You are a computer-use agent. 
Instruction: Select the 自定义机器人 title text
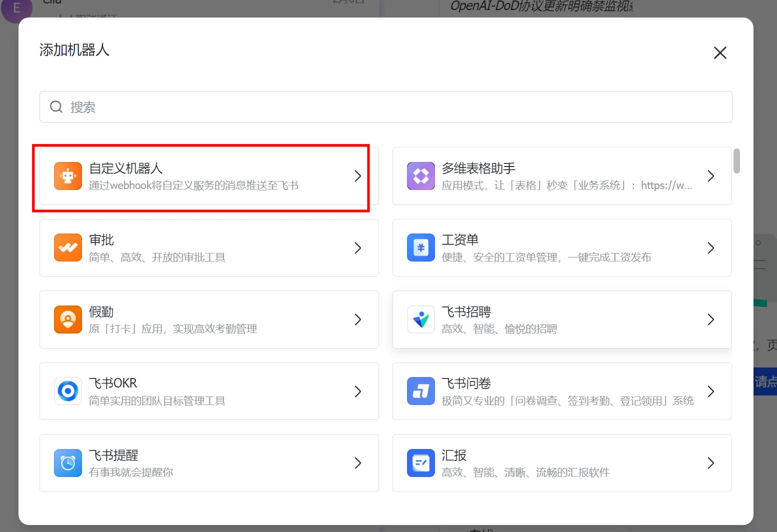point(126,168)
